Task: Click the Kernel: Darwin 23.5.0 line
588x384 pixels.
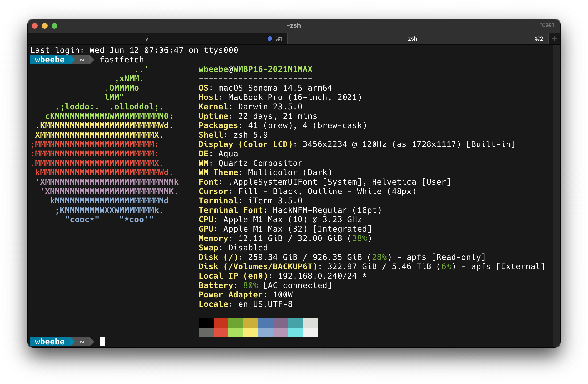Action: pos(250,107)
